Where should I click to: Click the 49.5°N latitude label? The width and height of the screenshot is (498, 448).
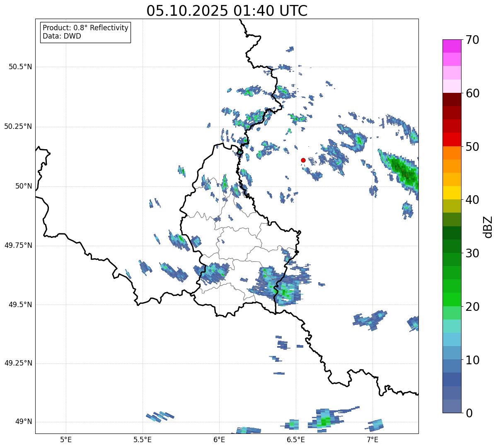click(x=20, y=305)
